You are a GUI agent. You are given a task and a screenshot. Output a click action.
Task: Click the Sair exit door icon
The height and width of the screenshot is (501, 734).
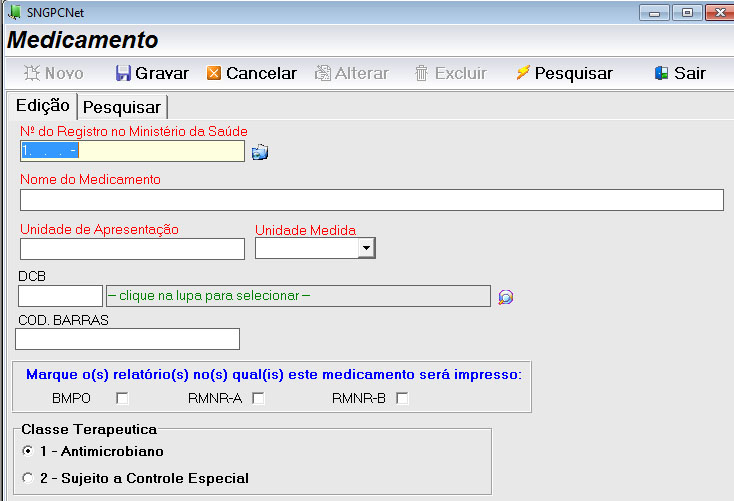(x=661, y=73)
